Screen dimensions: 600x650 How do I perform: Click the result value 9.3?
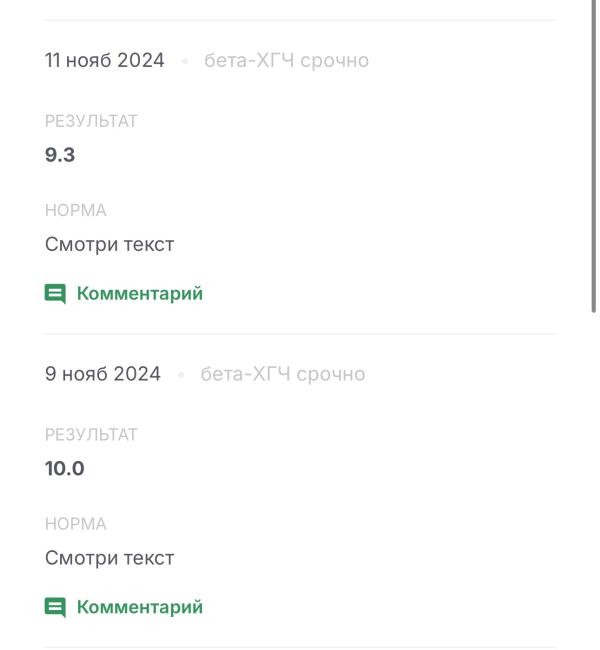[x=60, y=155]
